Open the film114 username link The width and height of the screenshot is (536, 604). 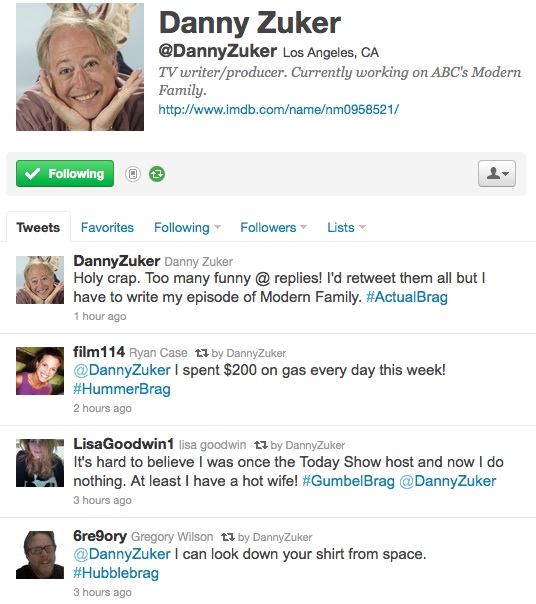(x=99, y=352)
